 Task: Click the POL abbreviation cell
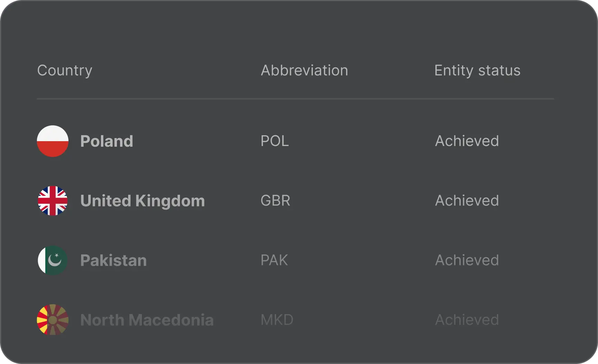pos(274,141)
